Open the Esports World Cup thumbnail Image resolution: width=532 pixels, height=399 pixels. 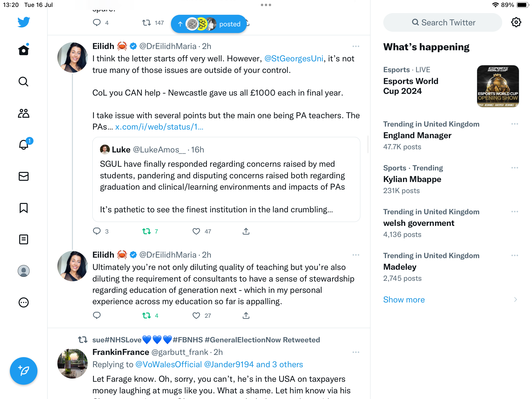(x=498, y=86)
